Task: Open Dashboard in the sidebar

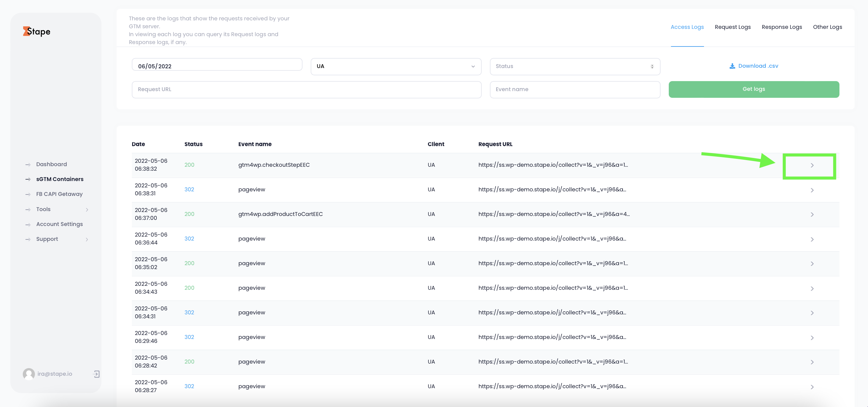Action: tap(52, 164)
